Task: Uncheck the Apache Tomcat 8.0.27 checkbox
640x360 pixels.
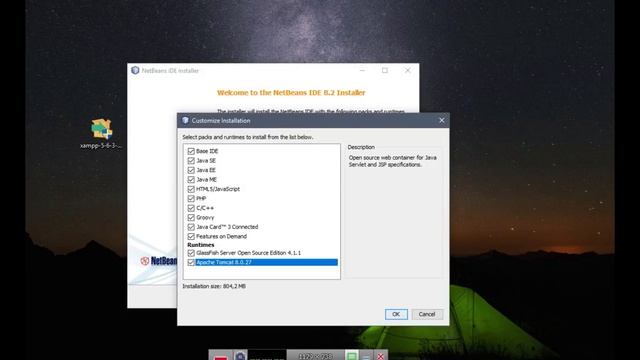Action: point(191,262)
